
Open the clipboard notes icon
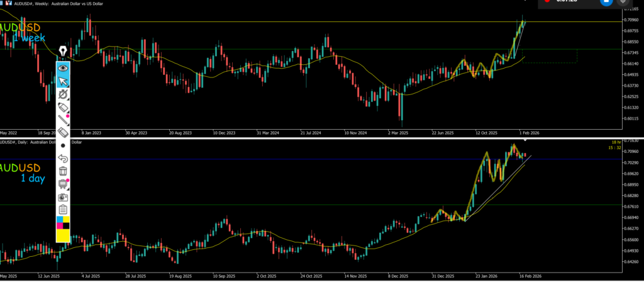pos(63,209)
